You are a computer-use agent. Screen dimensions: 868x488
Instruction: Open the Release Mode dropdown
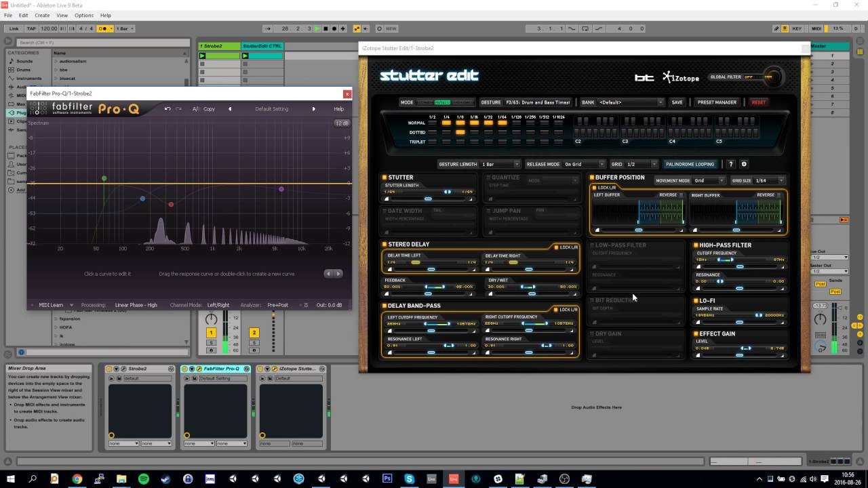click(584, 164)
